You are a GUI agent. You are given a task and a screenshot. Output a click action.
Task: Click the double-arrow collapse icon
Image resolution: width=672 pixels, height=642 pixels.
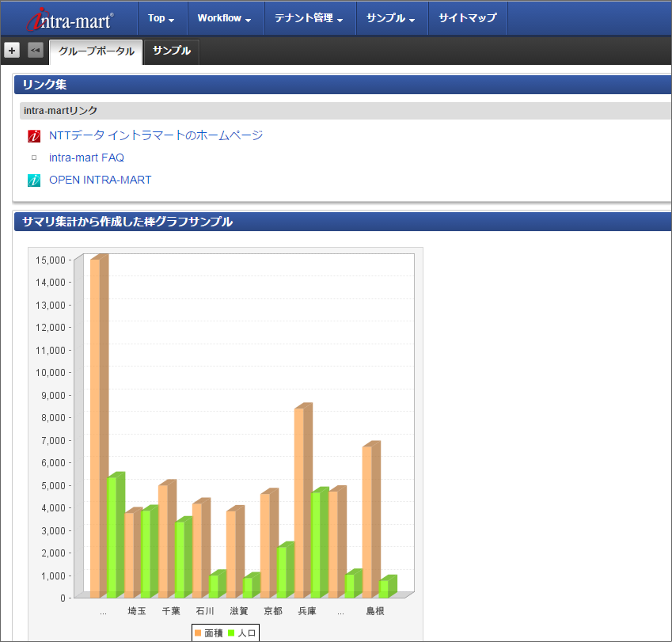coord(36,51)
